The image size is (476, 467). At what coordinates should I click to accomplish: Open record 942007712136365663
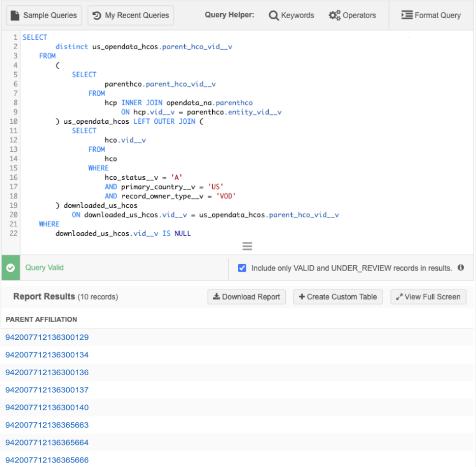[47, 425]
